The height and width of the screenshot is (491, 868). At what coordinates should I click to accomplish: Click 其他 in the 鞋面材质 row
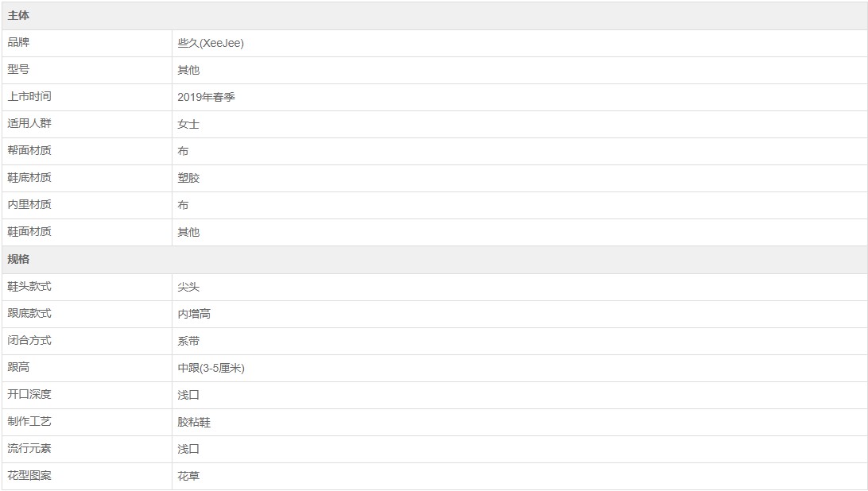click(188, 233)
